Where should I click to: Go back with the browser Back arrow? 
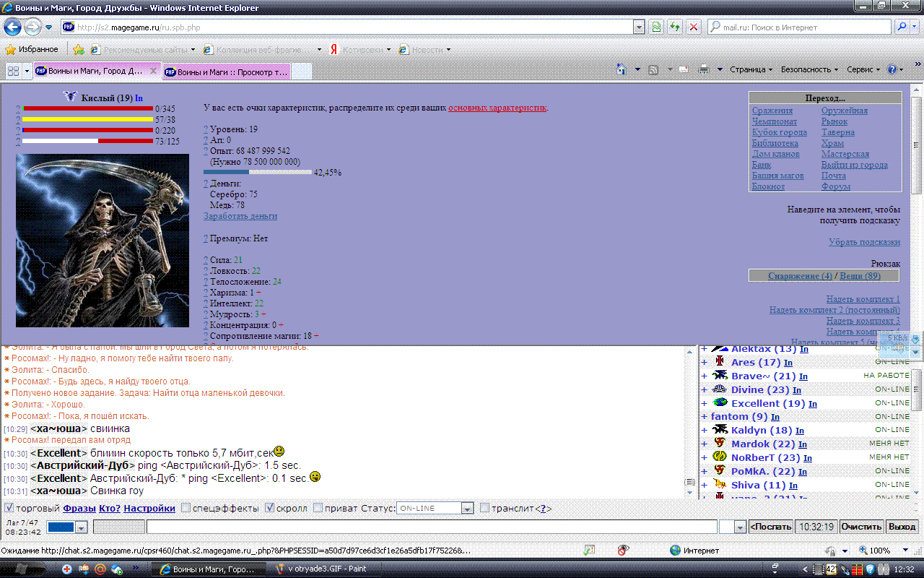tap(12, 27)
